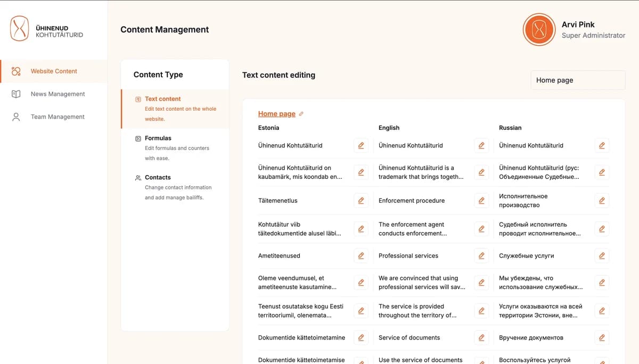Edit Russian 'Вручение документов' entry
639x364 pixels.
[x=602, y=337]
